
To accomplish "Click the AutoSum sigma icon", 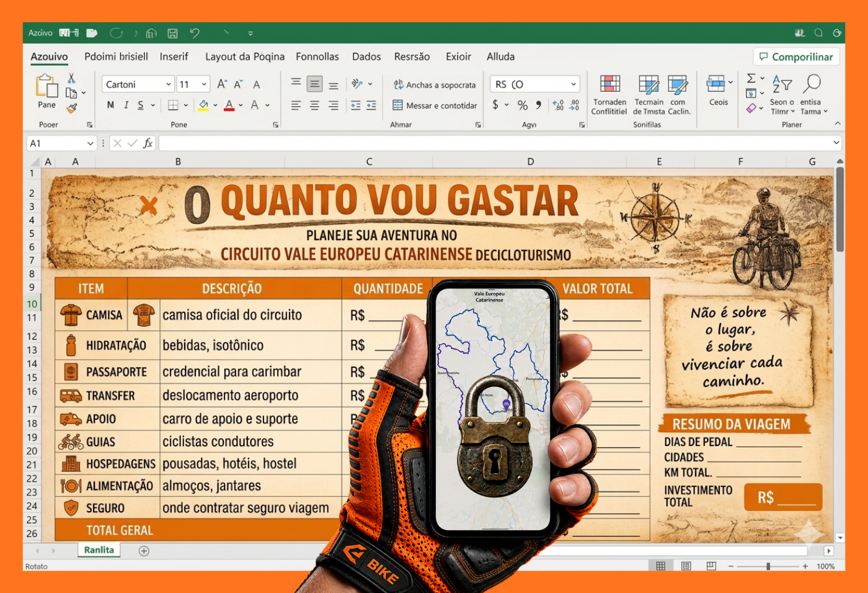I will pyautogui.click(x=751, y=79).
